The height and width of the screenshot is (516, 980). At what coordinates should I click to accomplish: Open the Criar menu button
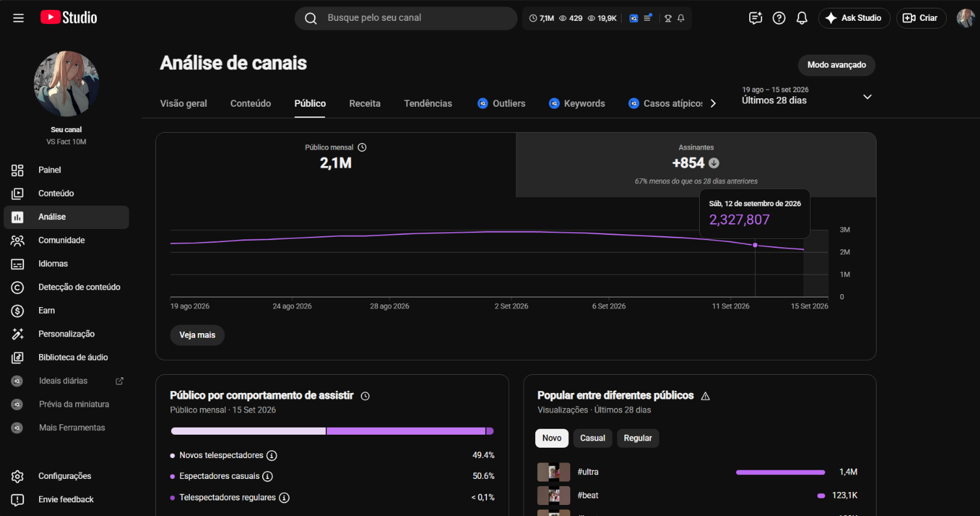[921, 18]
